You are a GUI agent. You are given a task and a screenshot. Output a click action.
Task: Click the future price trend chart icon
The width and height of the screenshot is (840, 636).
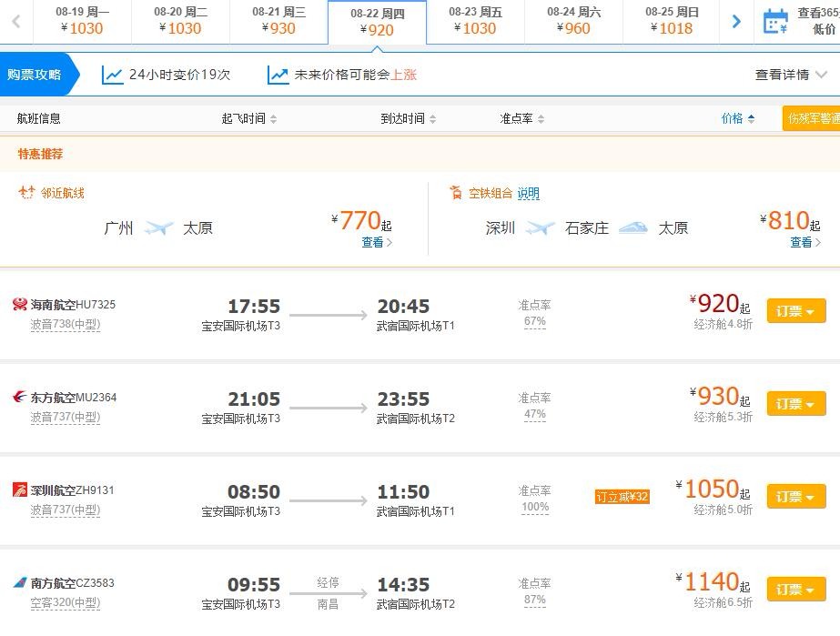[x=278, y=75]
